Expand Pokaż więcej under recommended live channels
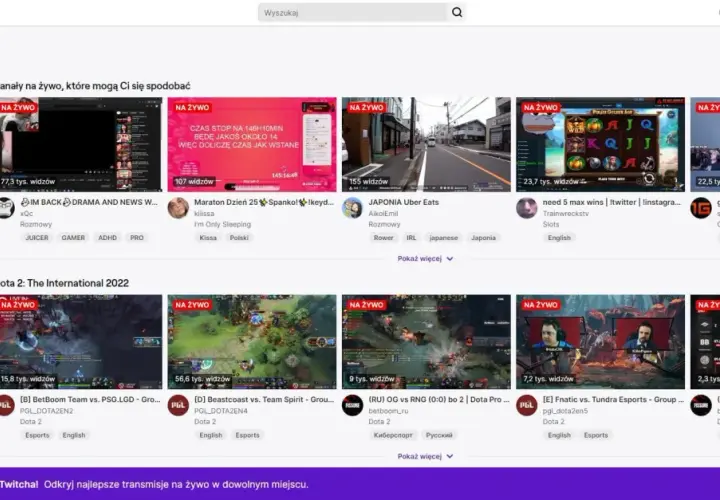Viewport: 720px width, 500px height. [425, 258]
